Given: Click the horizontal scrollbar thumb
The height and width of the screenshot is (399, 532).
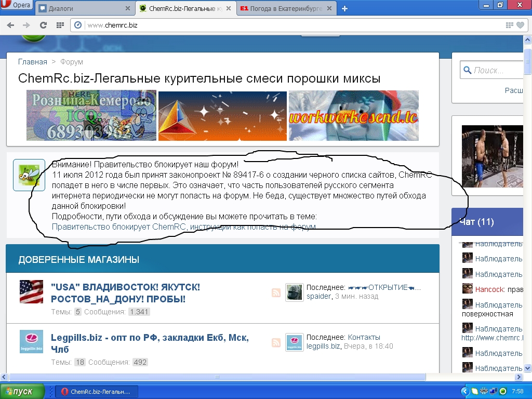Looking at the screenshot, I should pyautogui.click(x=217, y=377).
